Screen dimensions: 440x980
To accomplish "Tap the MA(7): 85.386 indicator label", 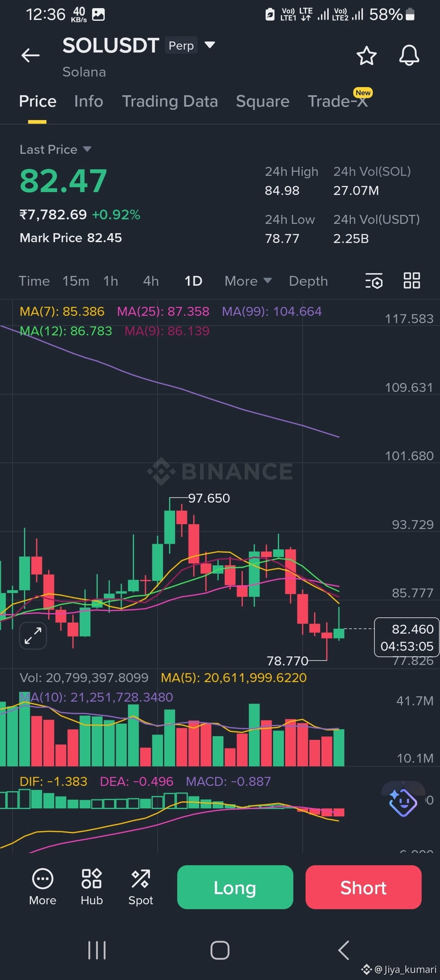I will click(62, 311).
